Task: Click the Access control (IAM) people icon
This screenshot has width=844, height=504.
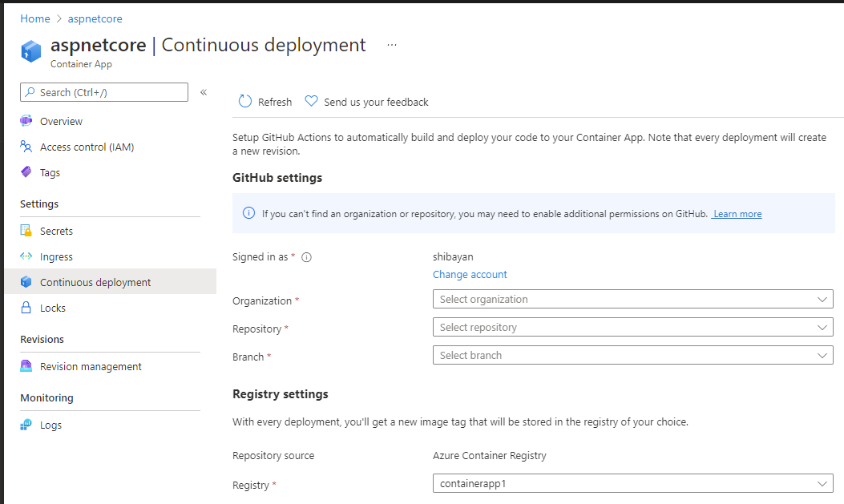Action: 26,147
